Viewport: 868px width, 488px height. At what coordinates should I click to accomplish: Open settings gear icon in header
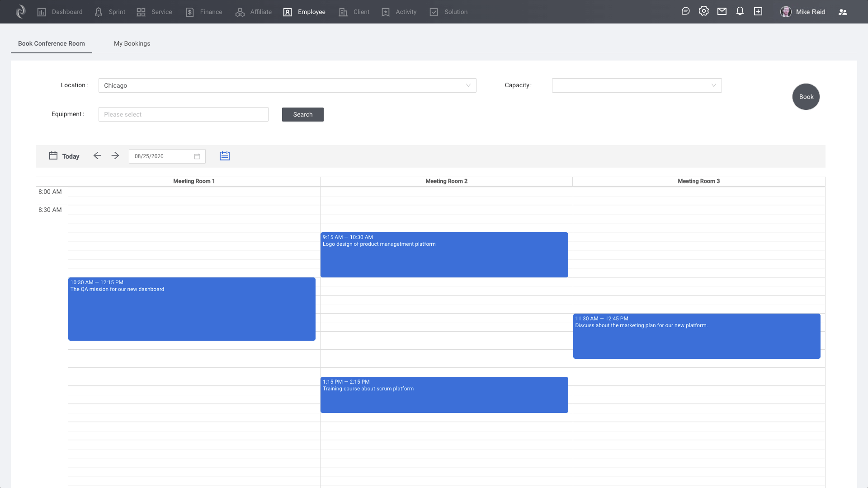[x=703, y=11]
